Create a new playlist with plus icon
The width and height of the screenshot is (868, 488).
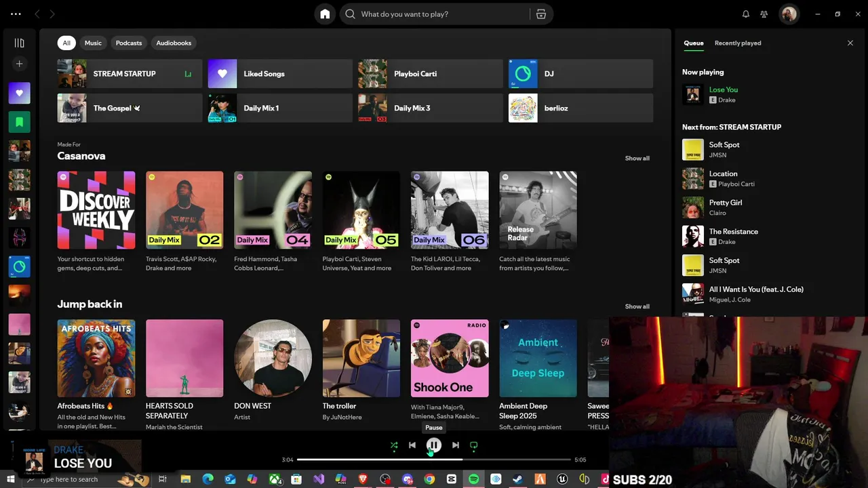[x=19, y=64]
